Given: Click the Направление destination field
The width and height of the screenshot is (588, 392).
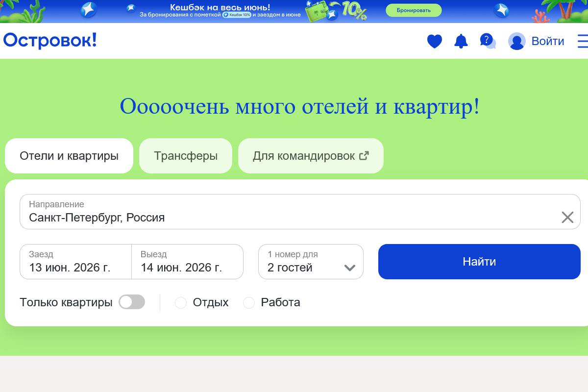Looking at the screenshot, I should click(300, 212).
